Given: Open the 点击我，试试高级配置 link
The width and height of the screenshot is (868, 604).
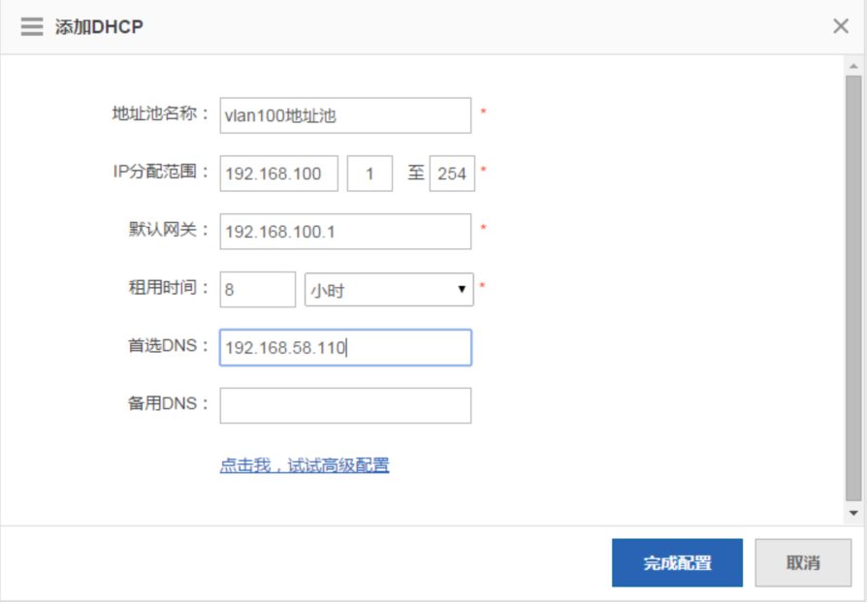Looking at the screenshot, I should (x=305, y=465).
